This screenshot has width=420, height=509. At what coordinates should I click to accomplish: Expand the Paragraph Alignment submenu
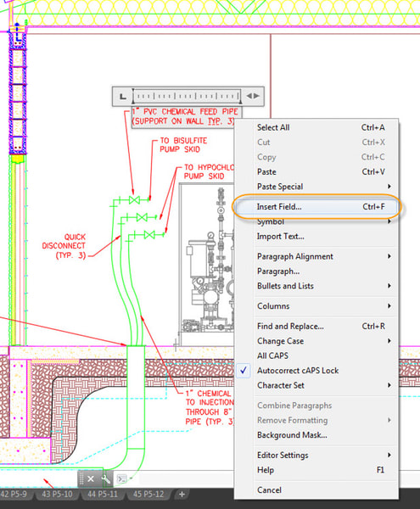316,256
